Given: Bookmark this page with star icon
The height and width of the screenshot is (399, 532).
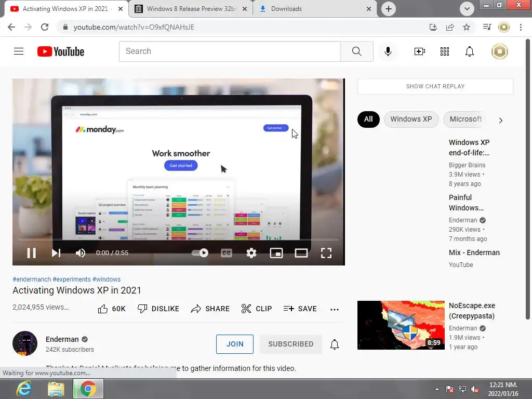Looking at the screenshot, I should tap(467, 27).
